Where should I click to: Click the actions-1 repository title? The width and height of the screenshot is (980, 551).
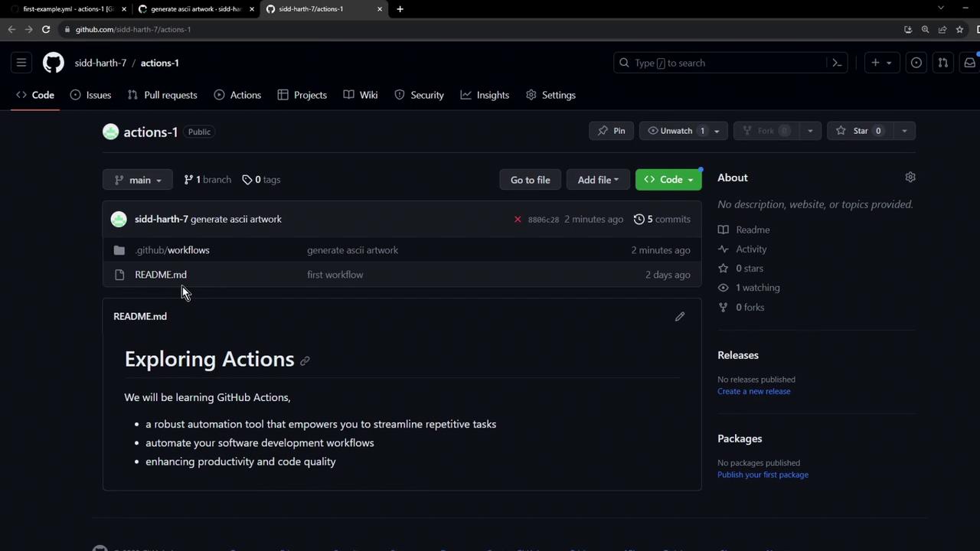(151, 132)
